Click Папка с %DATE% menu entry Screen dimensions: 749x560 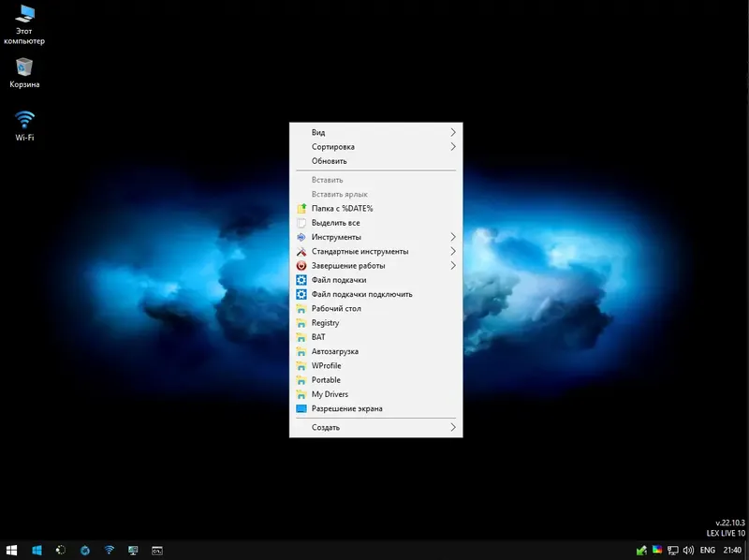click(374, 208)
